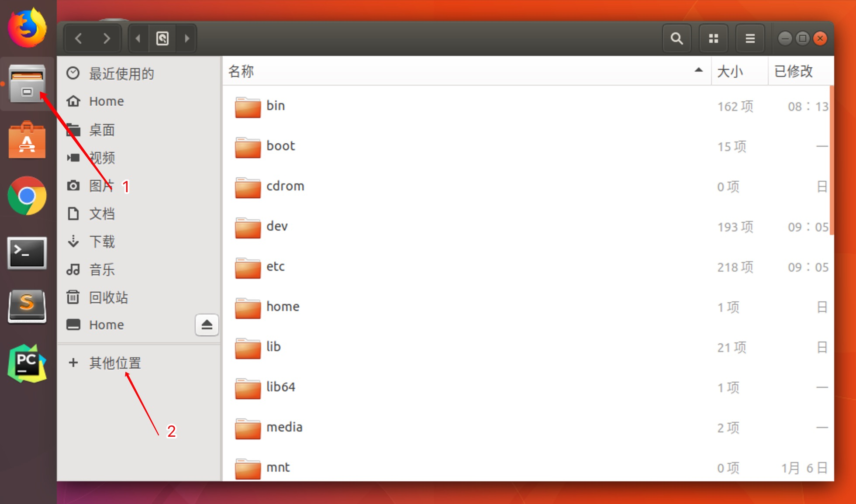This screenshot has width=856, height=504.
Task: Open Sublime Text from the dock
Action: point(27,307)
